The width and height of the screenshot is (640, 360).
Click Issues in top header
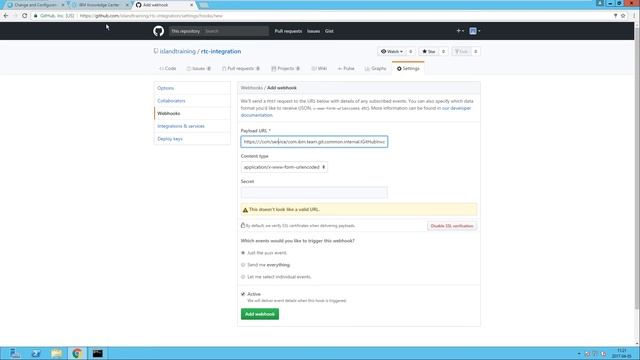coord(313,31)
